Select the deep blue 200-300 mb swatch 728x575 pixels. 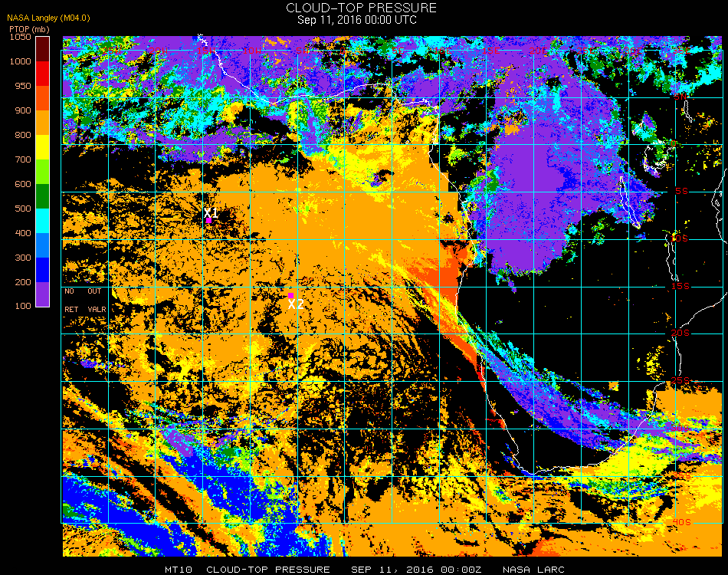(42, 270)
